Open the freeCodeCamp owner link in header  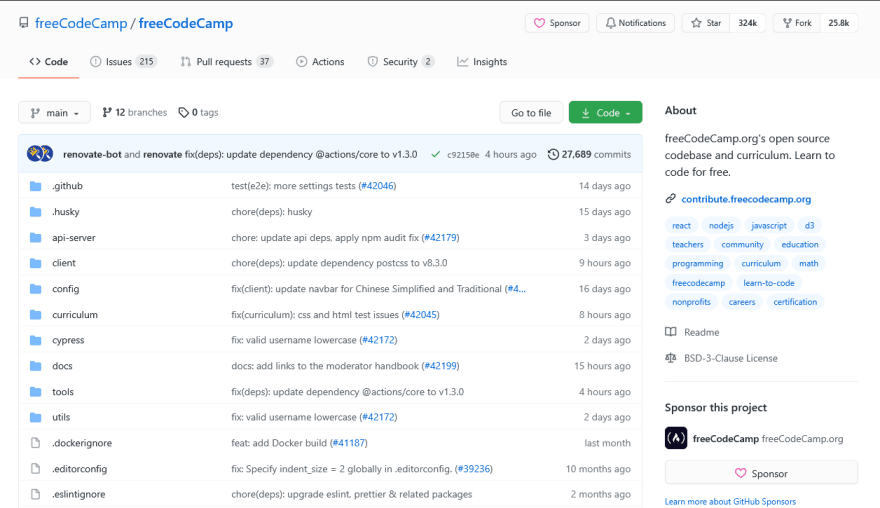(x=81, y=23)
